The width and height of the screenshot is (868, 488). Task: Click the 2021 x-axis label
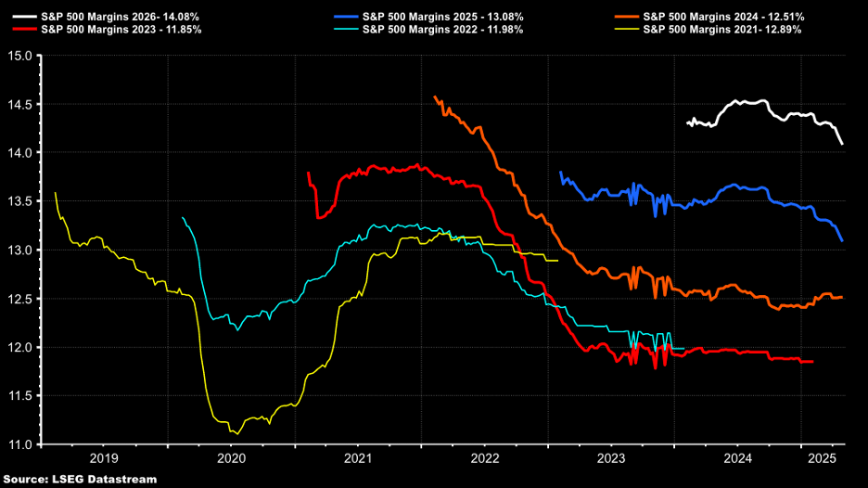pos(358,458)
